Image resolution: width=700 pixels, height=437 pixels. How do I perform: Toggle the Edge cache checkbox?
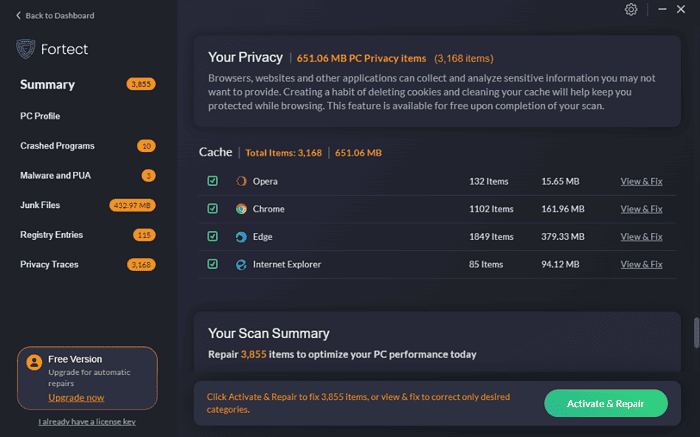[x=212, y=237]
